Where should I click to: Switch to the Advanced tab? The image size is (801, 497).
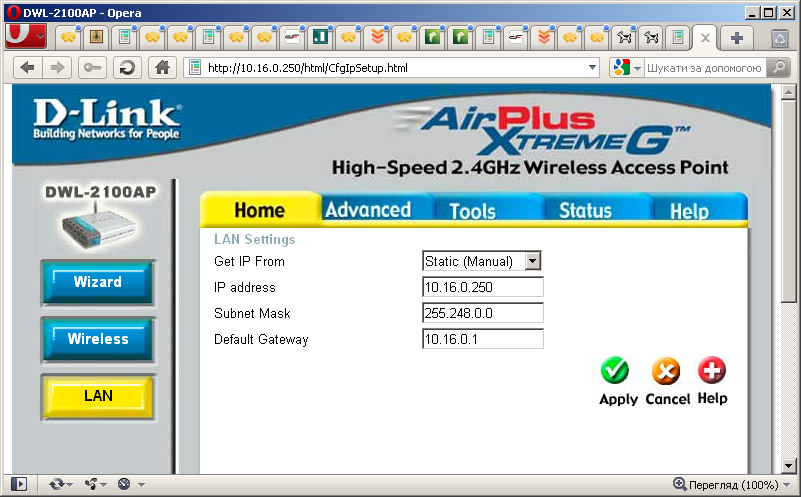pyautogui.click(x=368, y=209)
